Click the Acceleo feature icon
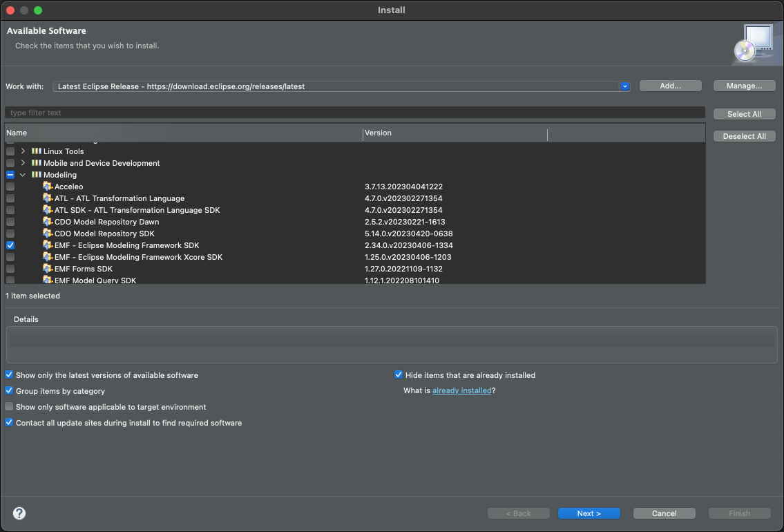 (46, 186)
